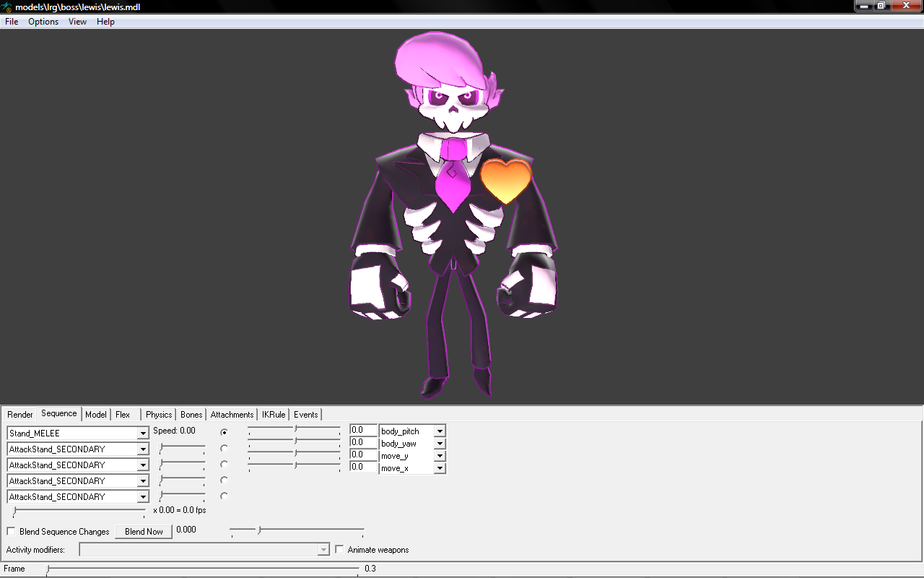The image size is (924, 578).
Task: Click the body_yaw value field
Action: tap(364, 443)
